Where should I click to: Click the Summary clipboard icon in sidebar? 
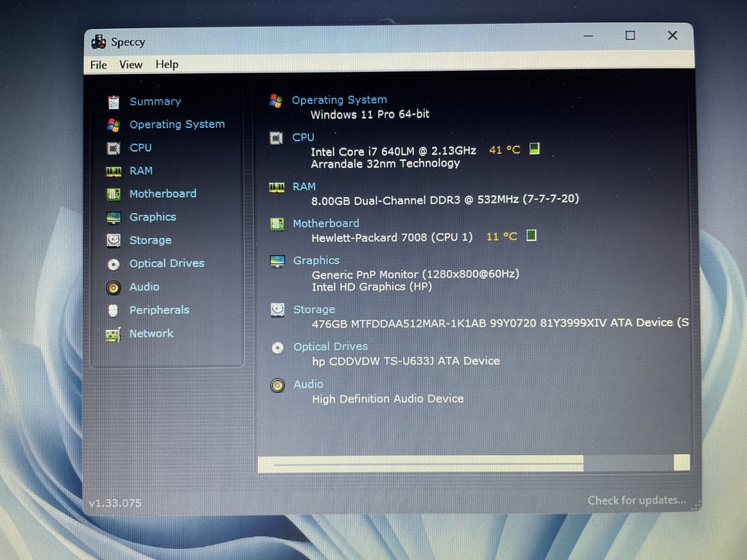[113, 102]
